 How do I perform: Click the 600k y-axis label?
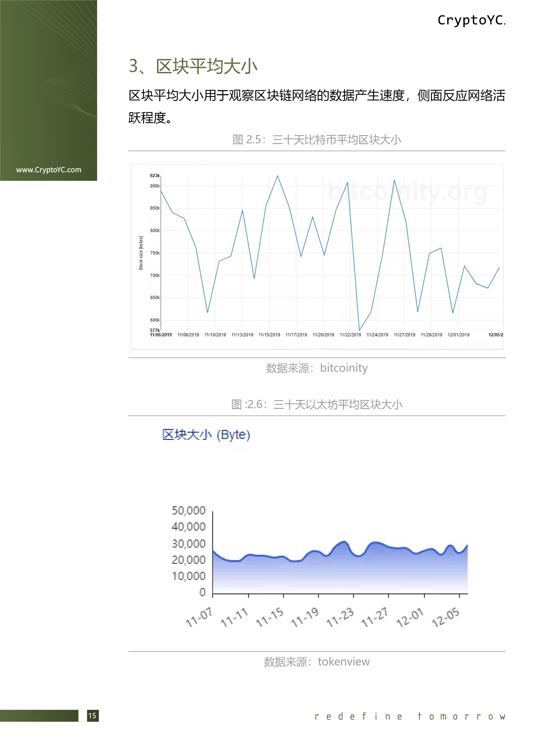tap(155, 320)
